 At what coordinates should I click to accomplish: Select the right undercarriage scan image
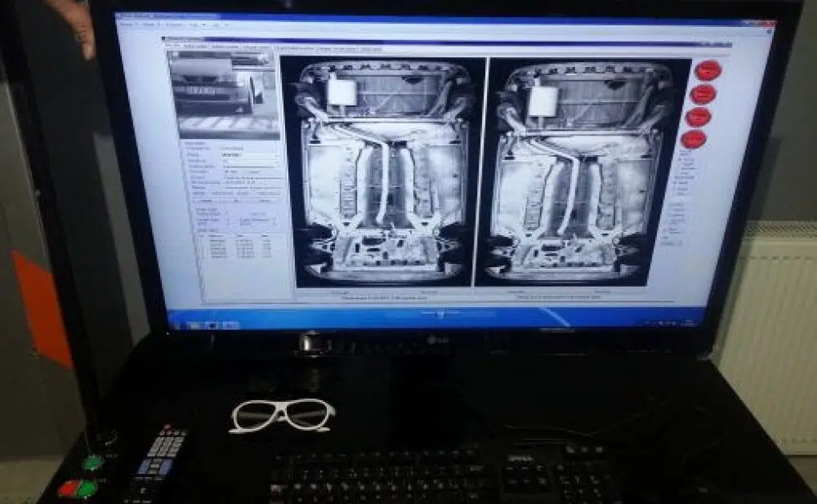point(585,172)
